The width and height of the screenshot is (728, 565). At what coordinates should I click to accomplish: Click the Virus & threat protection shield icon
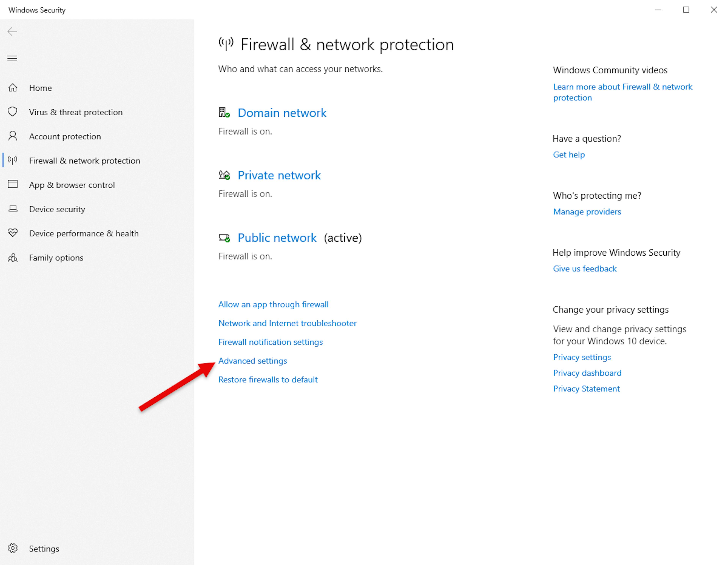pyautogui.click(x=13, y=112)
